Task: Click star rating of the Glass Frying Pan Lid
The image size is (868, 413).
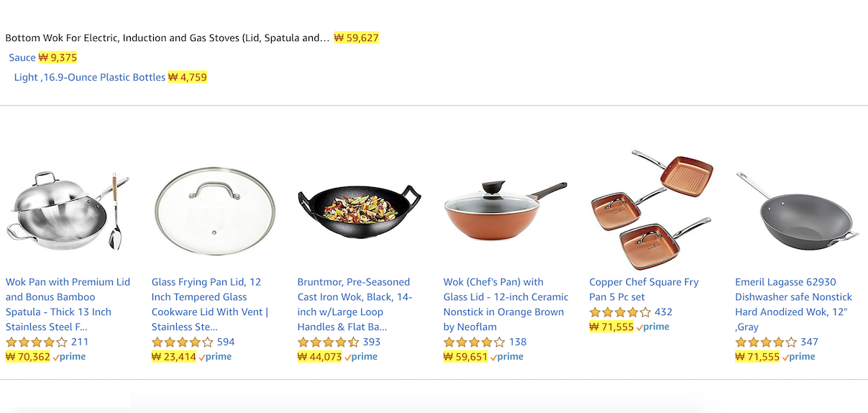Action: [x=182, y=342]
